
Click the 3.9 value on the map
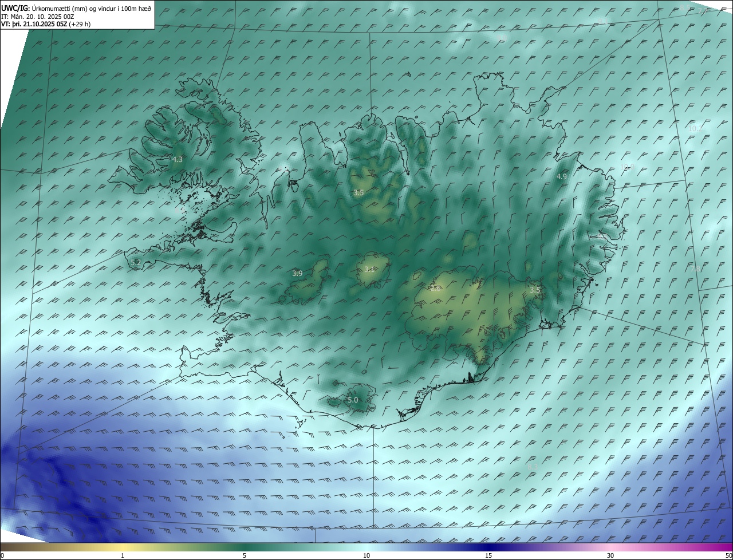[x=297, y=274]
